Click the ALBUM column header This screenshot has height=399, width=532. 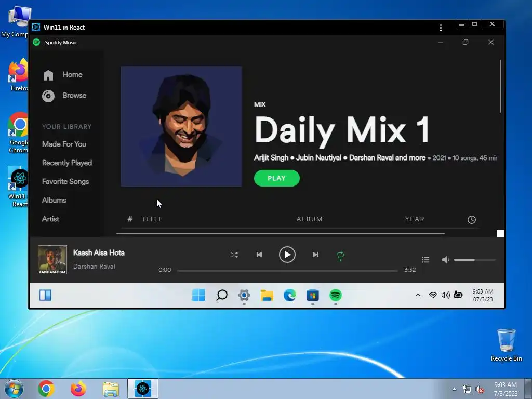coord(310,219)
